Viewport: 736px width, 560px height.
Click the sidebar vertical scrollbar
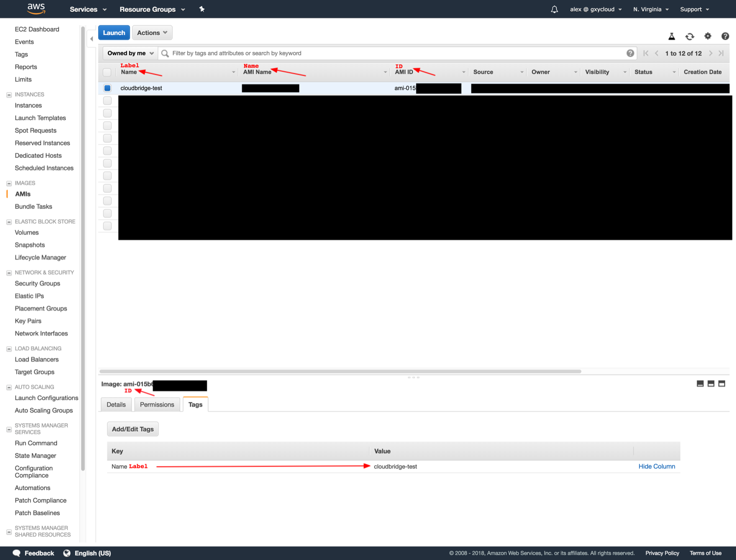(82, 248)
